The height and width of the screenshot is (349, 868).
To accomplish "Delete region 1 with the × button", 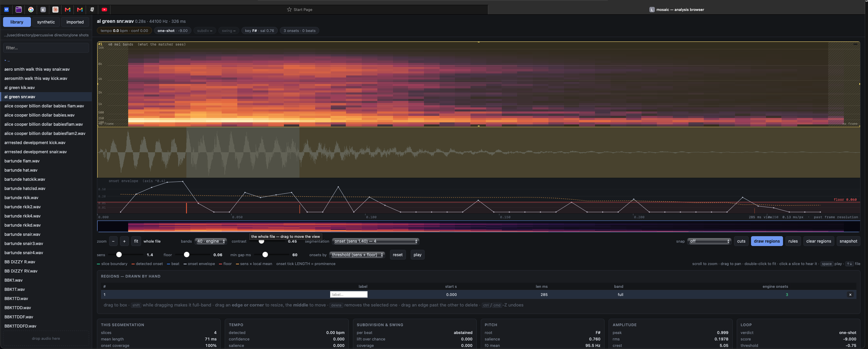I will 850,295.
